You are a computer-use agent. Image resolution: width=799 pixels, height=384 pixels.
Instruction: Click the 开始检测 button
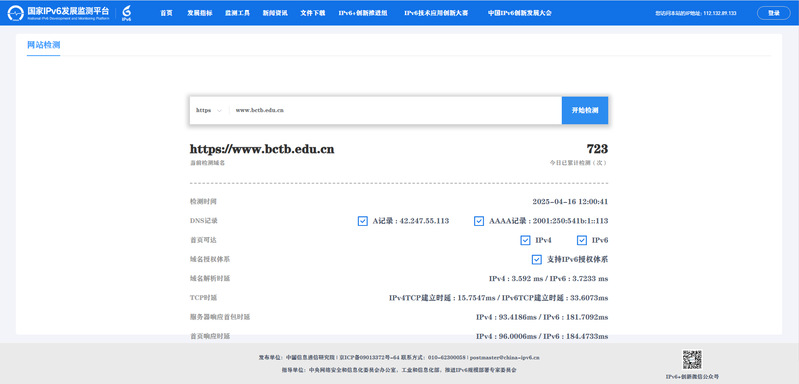point(585,110)
